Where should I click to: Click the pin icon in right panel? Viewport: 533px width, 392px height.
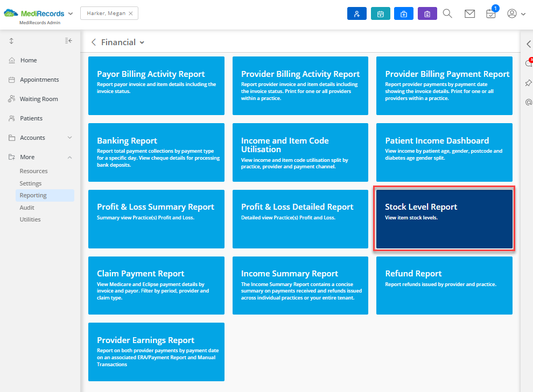pyautogui.click(x=528, y=83)
